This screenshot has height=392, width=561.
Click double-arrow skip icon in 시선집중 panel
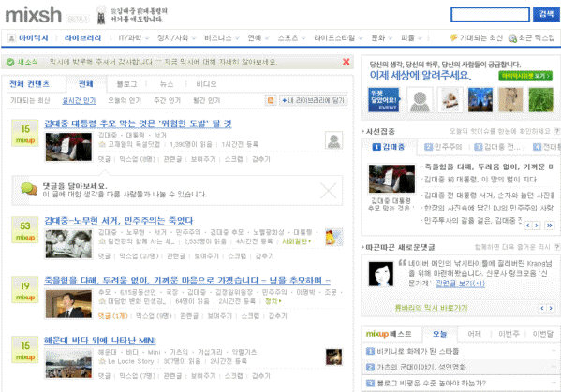click(x=550, y=225)
